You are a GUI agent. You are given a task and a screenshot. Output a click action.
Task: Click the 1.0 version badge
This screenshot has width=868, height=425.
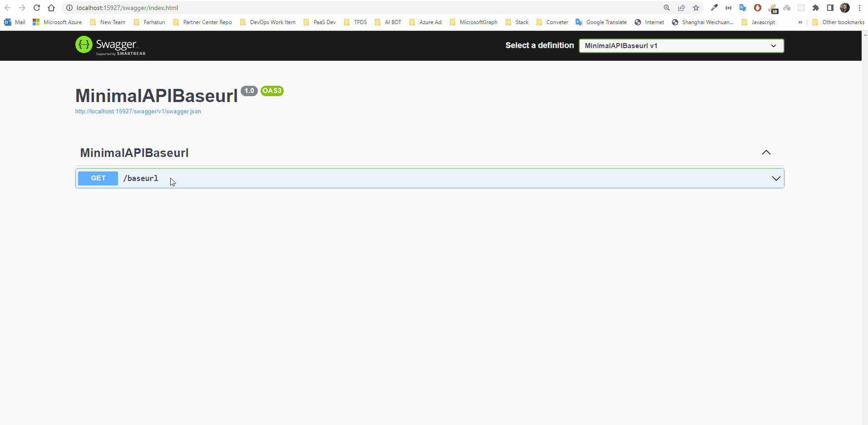click(x=249, y=91)
